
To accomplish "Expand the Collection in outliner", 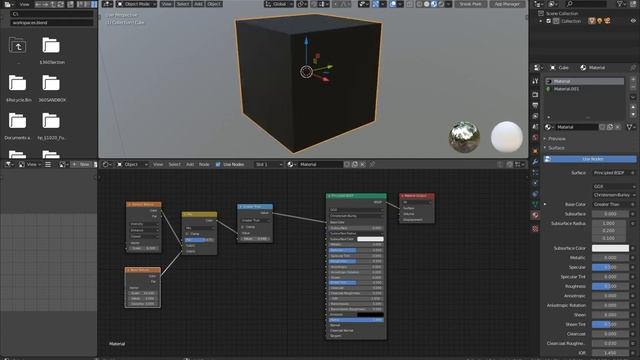I will tap(541, 21).
